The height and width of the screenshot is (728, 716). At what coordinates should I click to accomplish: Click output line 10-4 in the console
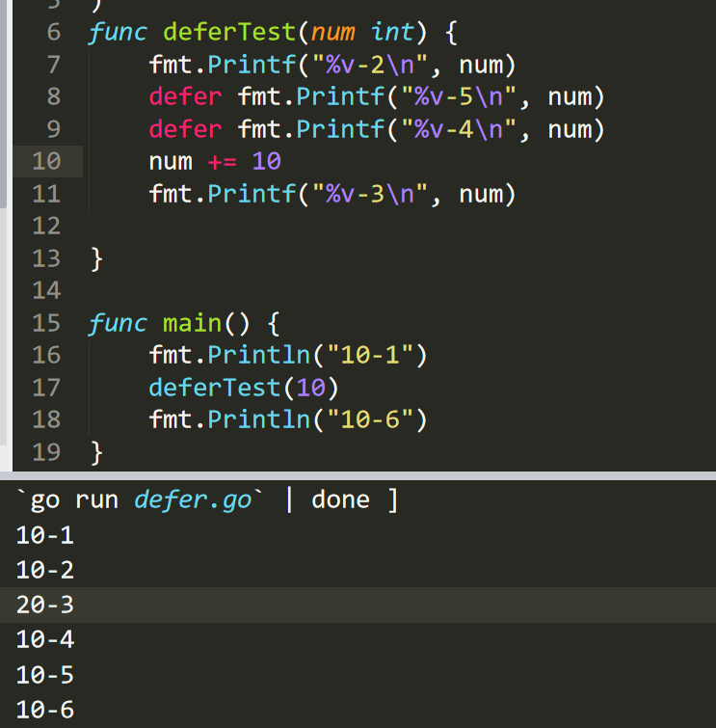tap(45, 640)
